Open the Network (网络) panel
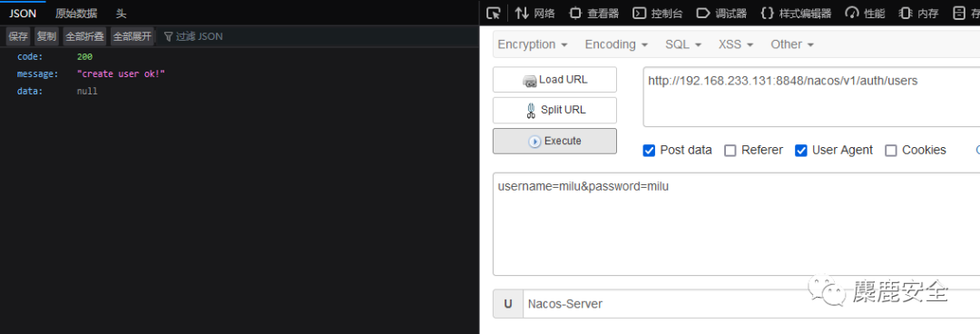 tap(535, 13)
